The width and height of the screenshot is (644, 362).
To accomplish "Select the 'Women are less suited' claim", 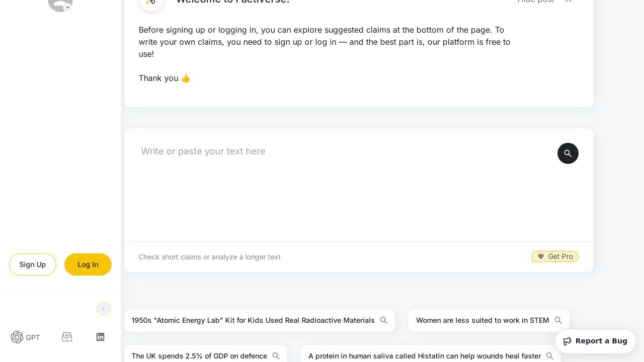I will 482,320.
